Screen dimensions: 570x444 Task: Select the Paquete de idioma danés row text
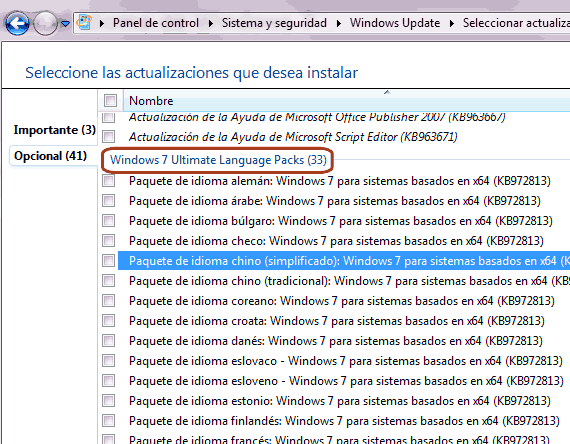(x=336, y=341)
